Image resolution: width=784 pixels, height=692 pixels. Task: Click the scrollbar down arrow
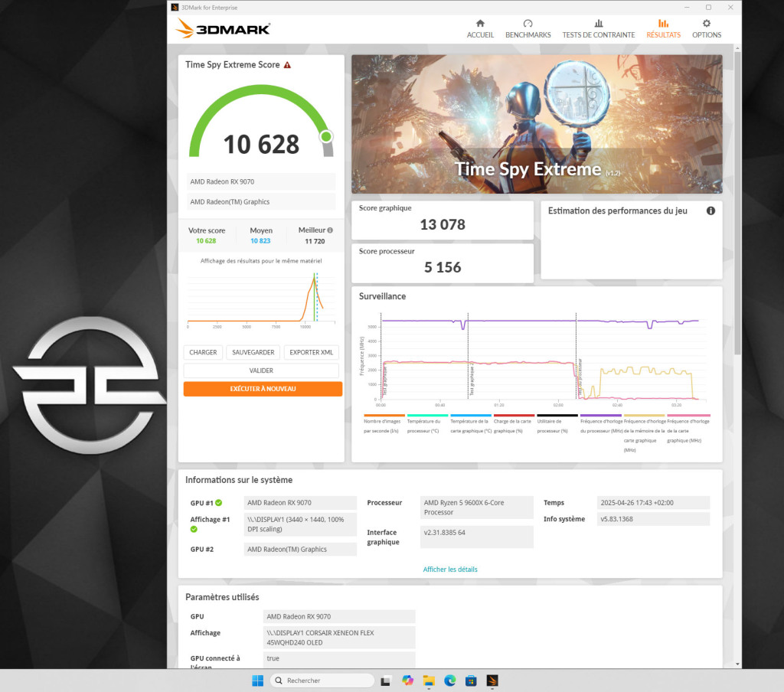tap(737, 664)
